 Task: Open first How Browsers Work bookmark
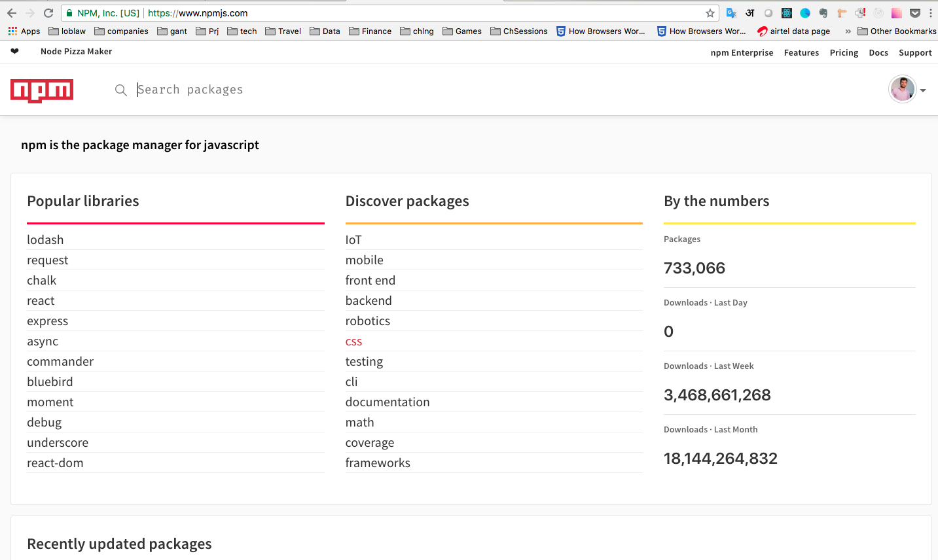point(601,31)
